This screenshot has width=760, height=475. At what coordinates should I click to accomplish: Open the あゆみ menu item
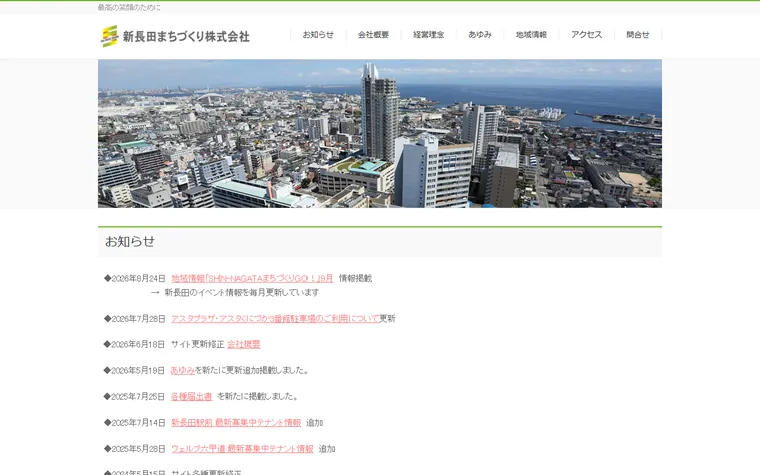click(480, 34)
